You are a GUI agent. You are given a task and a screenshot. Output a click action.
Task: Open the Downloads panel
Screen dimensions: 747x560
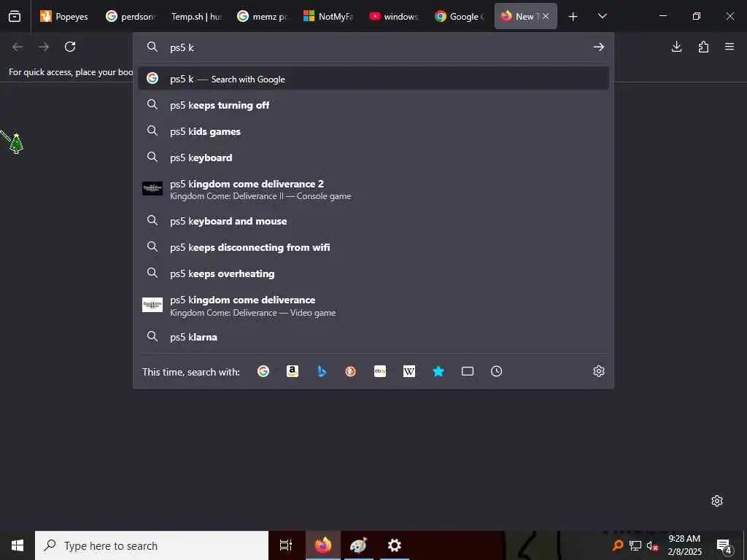676,47
